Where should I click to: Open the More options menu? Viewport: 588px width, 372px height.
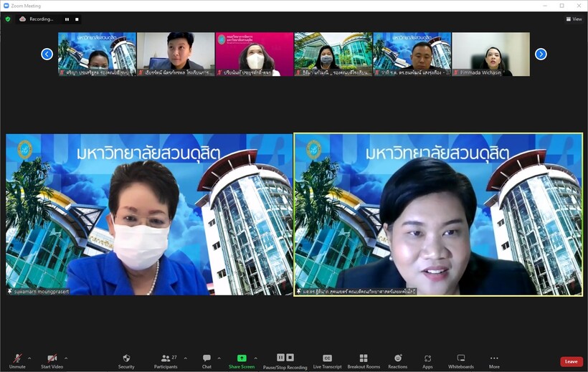click(x=494, y=361)
